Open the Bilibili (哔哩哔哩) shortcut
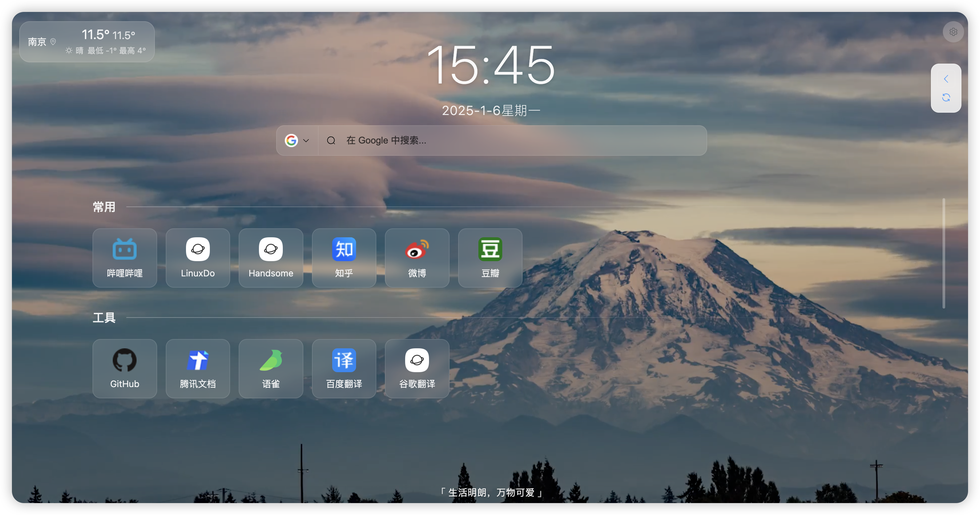Viewport: 980px width, 515px height. (124, 257)
